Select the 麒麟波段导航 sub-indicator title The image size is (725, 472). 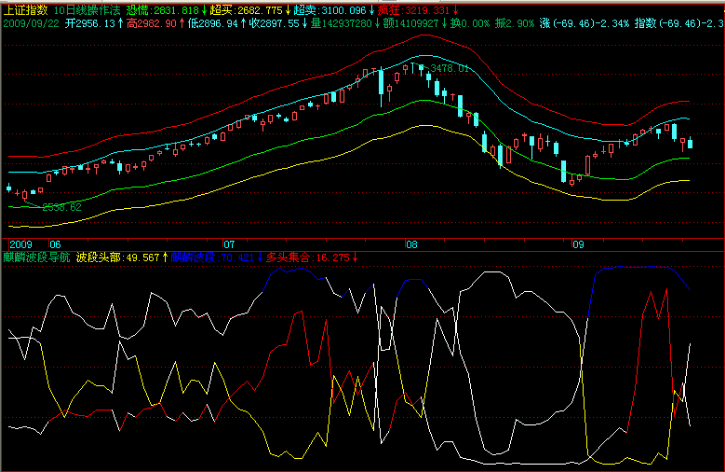[37, 257]
